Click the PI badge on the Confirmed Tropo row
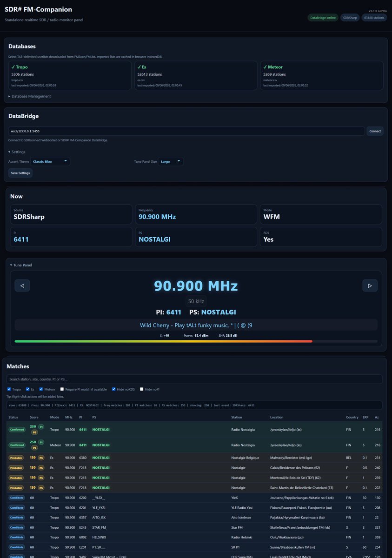 coord(41,426)
